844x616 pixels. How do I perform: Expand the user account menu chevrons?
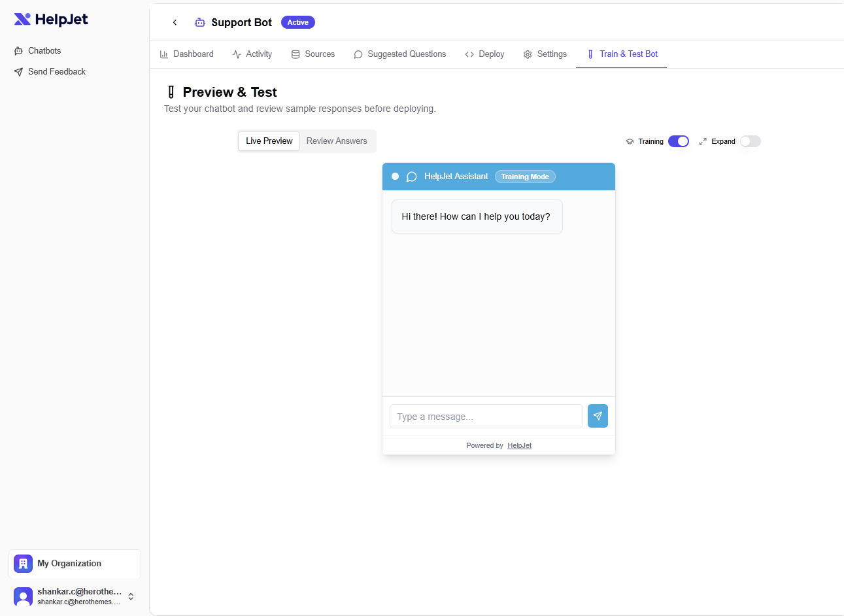click(131, 596)
